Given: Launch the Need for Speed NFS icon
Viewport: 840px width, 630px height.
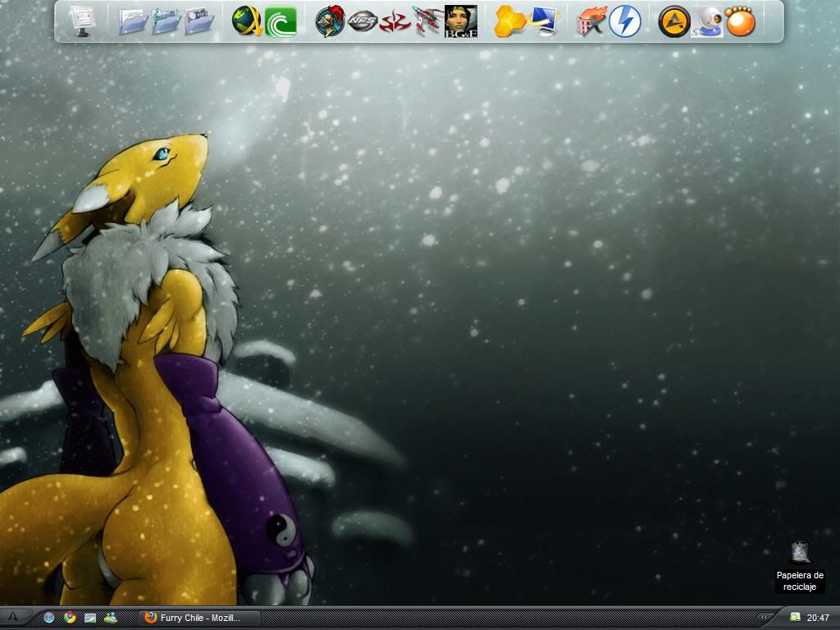Looking at the screenshot, I should click(x=362, y=21).
